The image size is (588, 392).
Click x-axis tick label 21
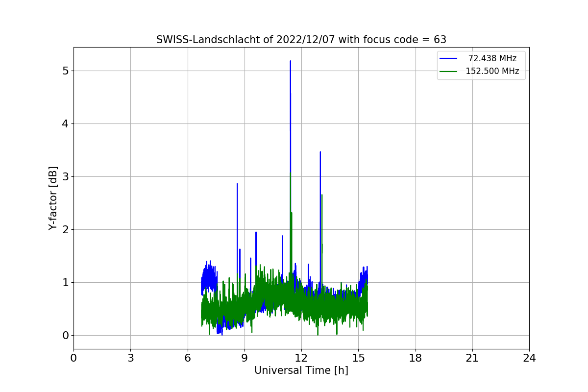point(472,358)
